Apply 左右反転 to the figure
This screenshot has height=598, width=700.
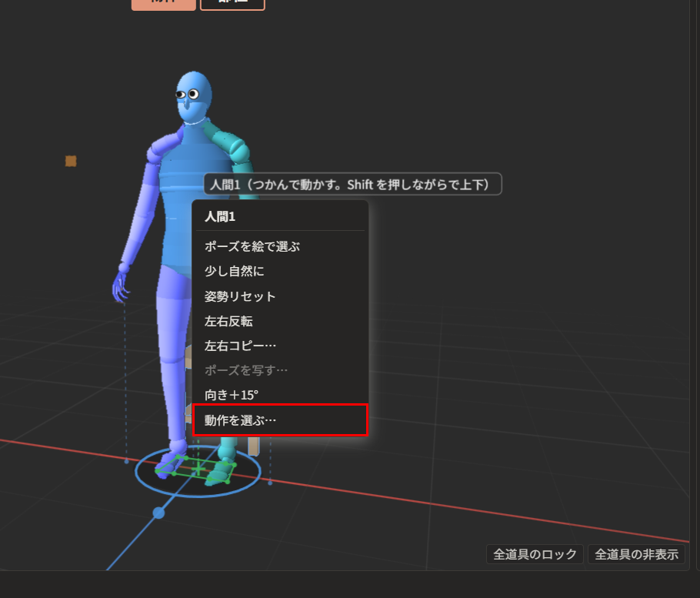280,321
